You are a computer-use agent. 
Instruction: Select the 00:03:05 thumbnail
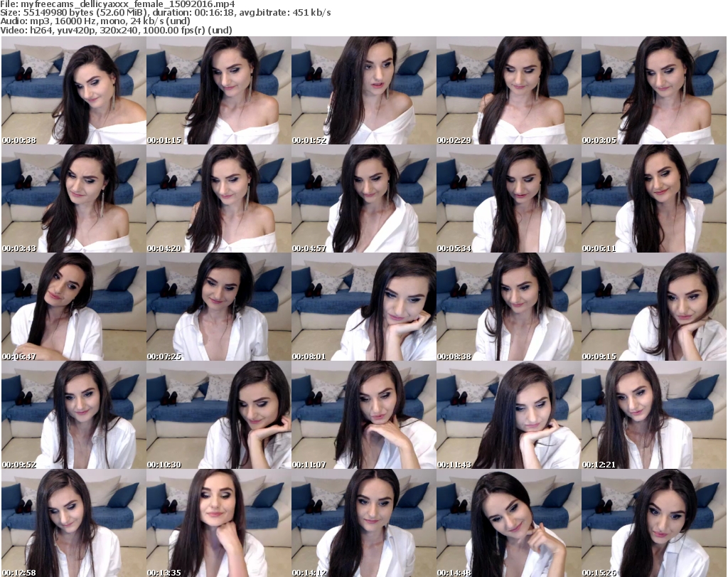point(653,90)
